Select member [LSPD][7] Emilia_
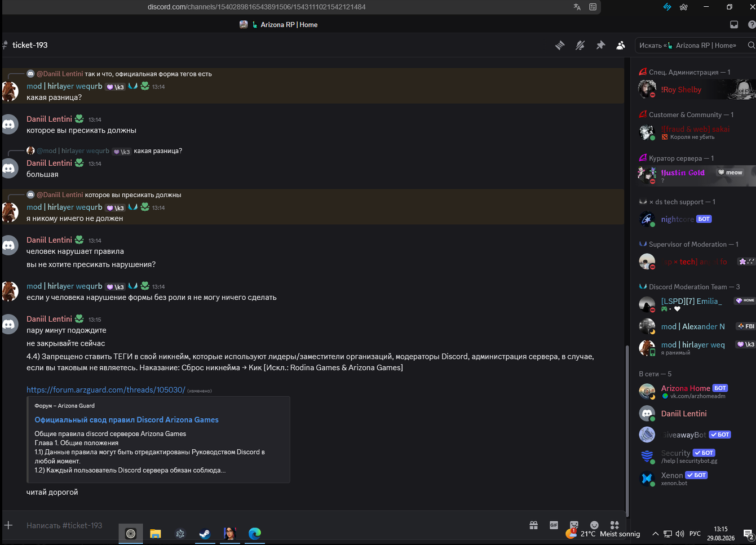The height and width of the screenshot is (545, 756). click(697, 304)
